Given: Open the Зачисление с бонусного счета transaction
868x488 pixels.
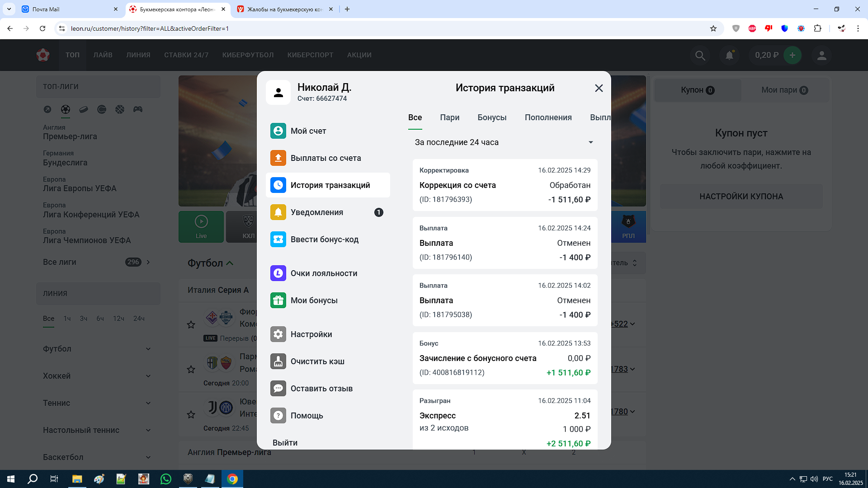Looking at the screenshot, I should coord(505,358).
